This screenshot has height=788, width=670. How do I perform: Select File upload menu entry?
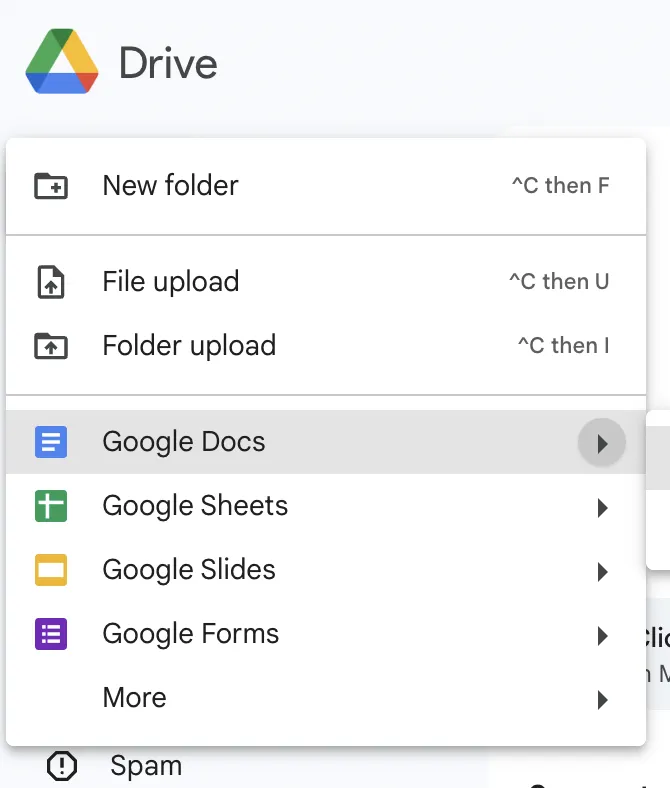tap(326, 281)
